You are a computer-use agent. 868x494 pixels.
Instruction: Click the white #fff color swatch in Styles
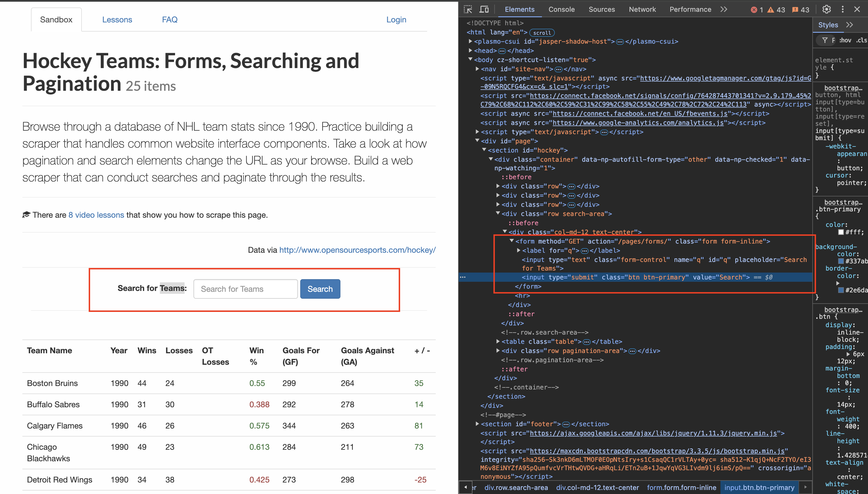(841, 232)
